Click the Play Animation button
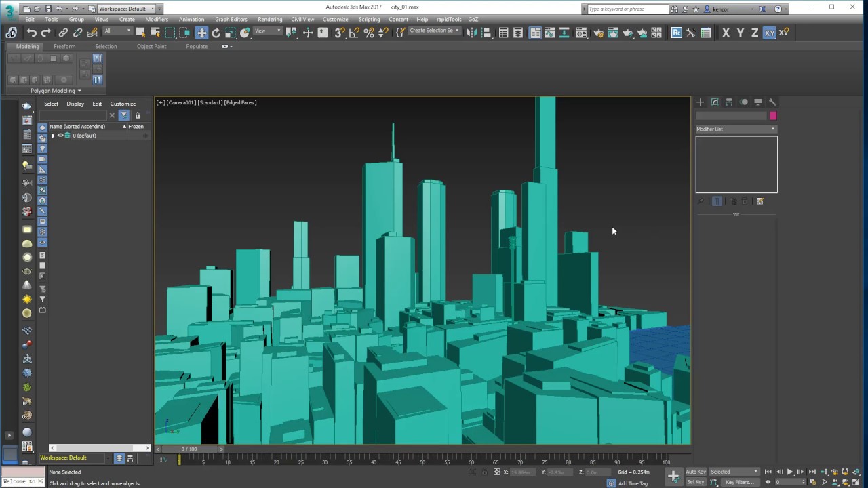 790,472
